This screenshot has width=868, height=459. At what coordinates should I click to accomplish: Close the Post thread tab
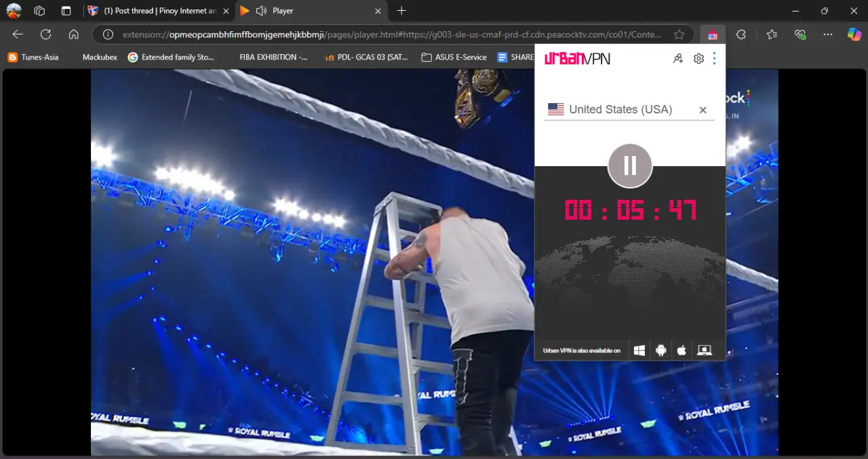[226, 11]
